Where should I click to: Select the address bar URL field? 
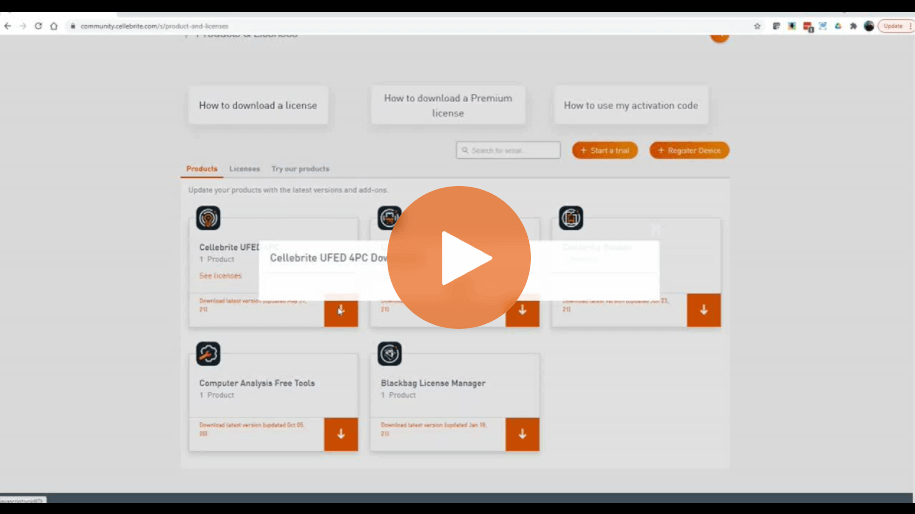tap(408, 26)
